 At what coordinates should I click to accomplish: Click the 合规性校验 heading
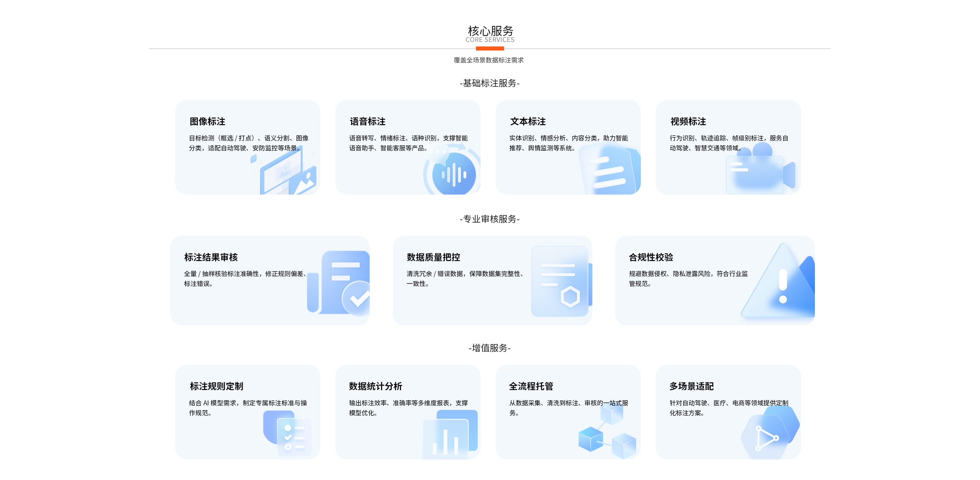tap(651, 257)
